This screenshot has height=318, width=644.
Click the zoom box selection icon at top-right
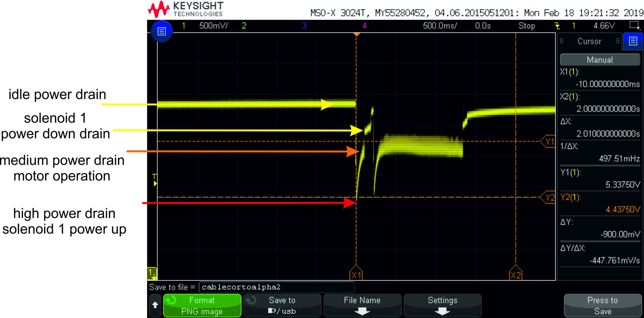[635, 26]
